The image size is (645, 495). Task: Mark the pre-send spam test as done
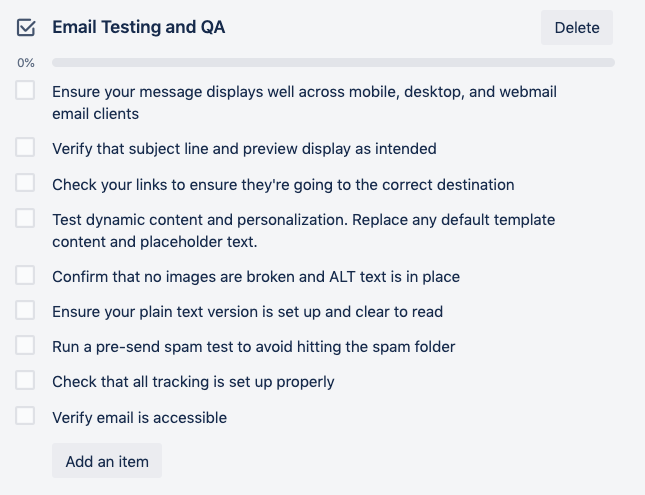click(26, 346)
